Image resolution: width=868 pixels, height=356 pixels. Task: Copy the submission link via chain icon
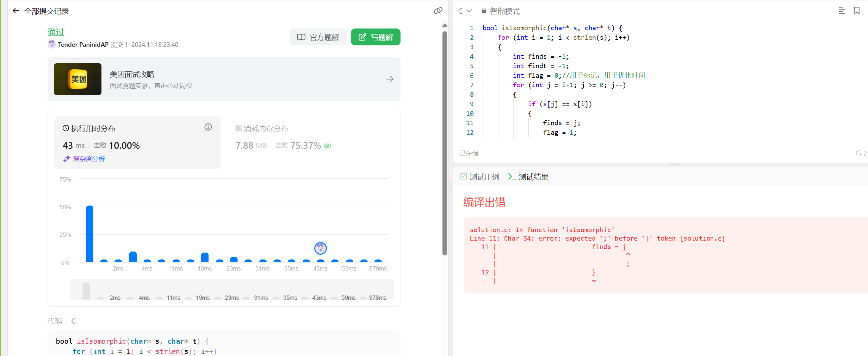438,11
